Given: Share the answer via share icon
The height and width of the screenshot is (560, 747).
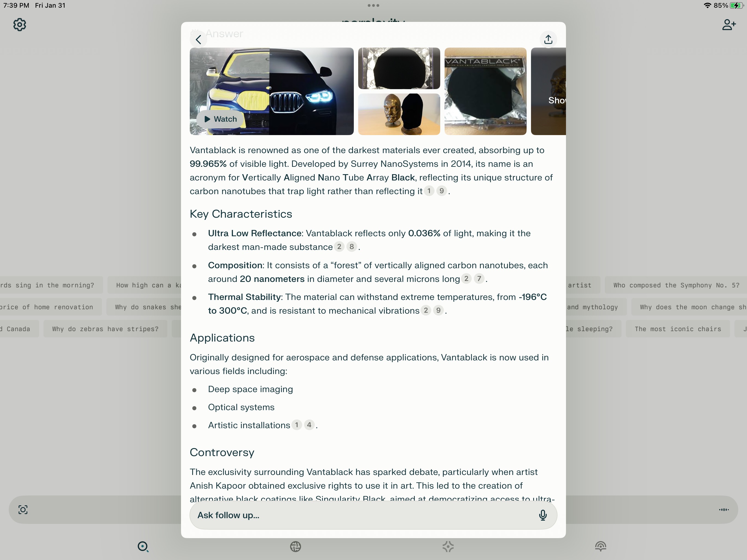Looking at the screenshot, I should click(x=548, y=40).
